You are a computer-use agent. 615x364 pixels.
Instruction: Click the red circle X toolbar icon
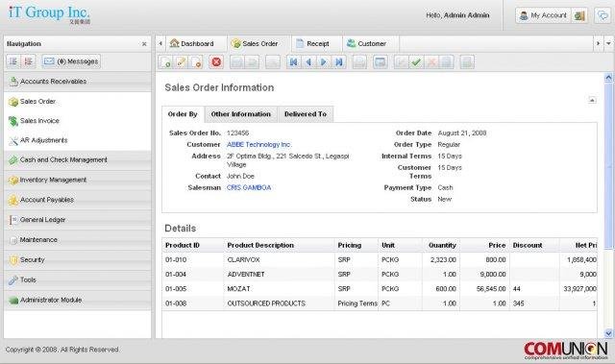click(x=216, y=61)
